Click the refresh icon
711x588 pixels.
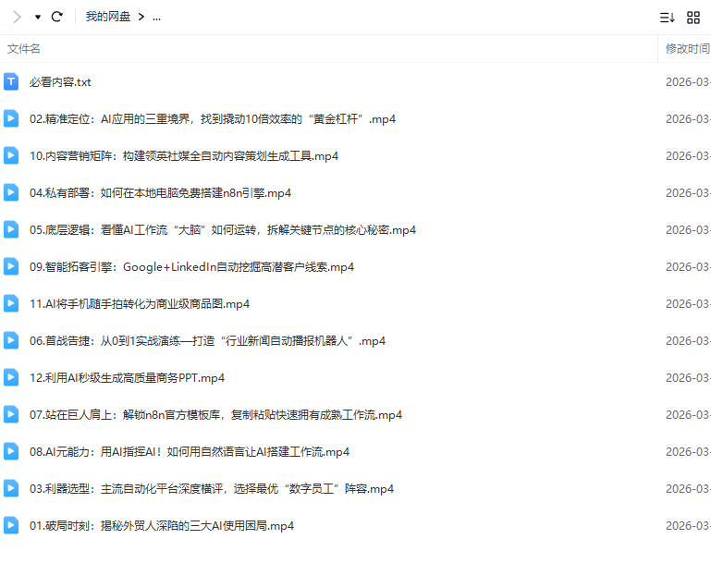tap(57, 17)
